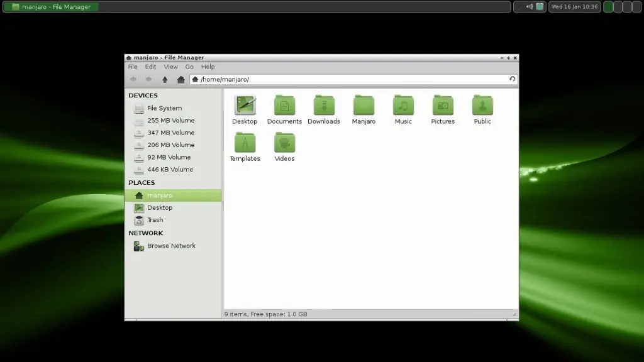Open the Downloads folder

324,109
